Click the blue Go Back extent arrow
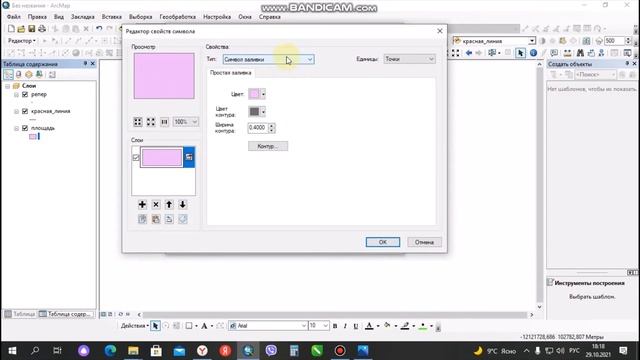 click(469, 53)
